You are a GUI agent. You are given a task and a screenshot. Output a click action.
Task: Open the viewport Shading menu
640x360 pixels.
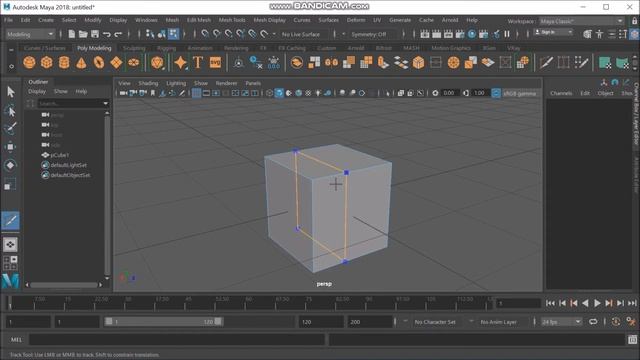click(x=148, y=83)
